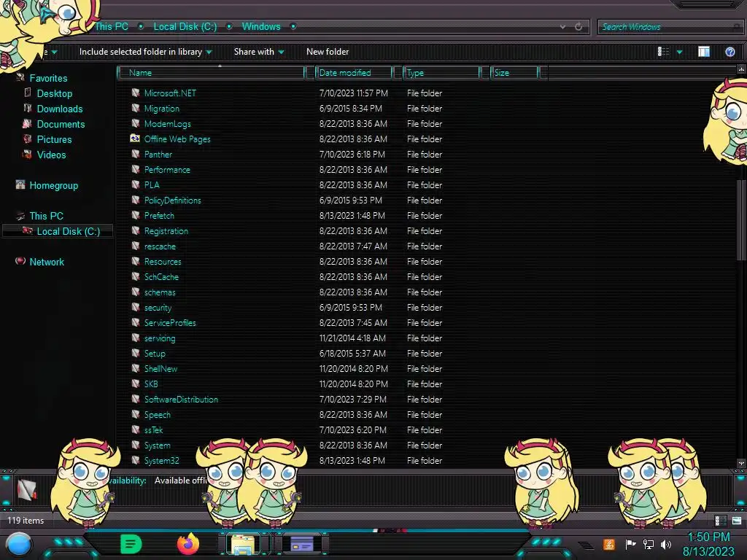747x560 pixels.
Task: Select the Migration folder
Action: point(161,109)
